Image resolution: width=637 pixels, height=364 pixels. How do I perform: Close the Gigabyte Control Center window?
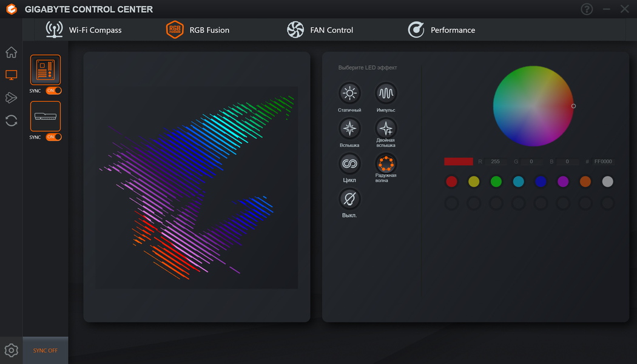point(625,9)
